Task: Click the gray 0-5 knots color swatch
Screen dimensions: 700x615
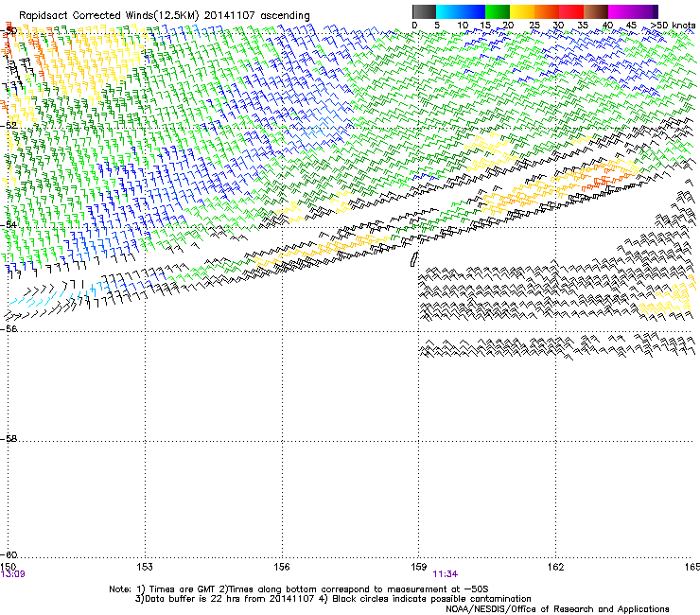Action: 424,11
